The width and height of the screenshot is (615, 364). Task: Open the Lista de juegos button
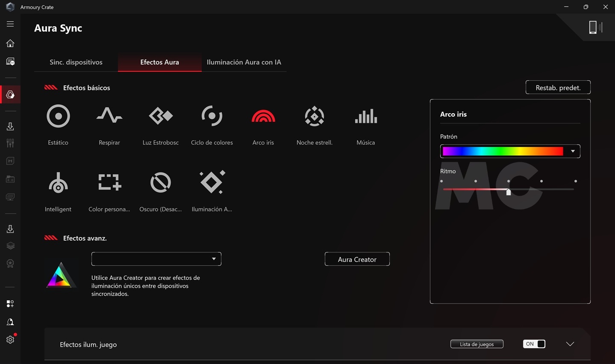[477, 344]
